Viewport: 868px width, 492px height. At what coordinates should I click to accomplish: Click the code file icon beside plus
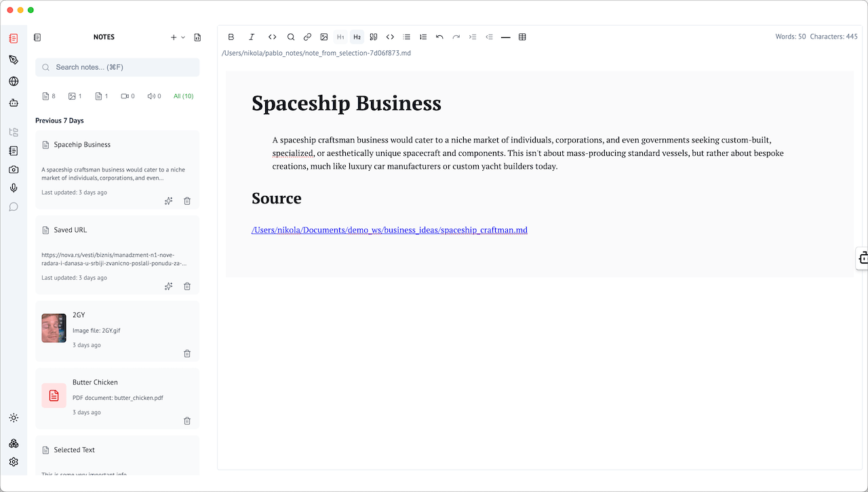point(197,37)
